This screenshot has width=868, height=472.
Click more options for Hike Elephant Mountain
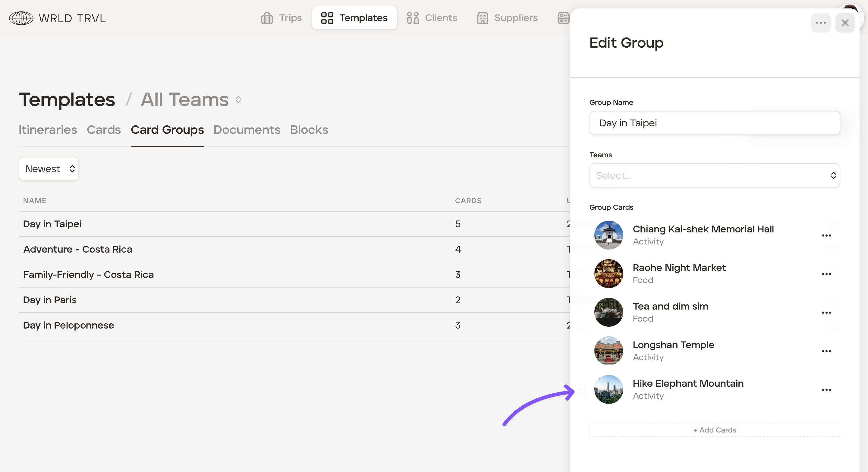pyautogui.click(x=826, y=390)
